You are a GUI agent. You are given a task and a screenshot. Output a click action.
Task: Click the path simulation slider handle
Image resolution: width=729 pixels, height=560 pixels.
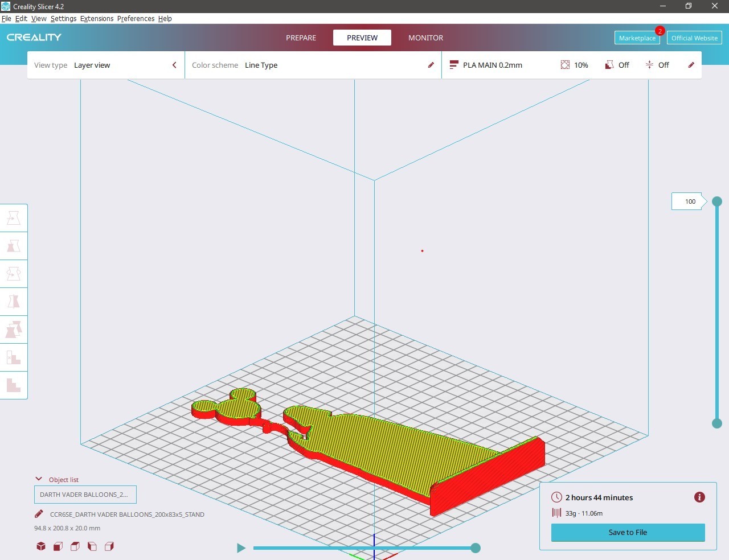tap(476, 548)
